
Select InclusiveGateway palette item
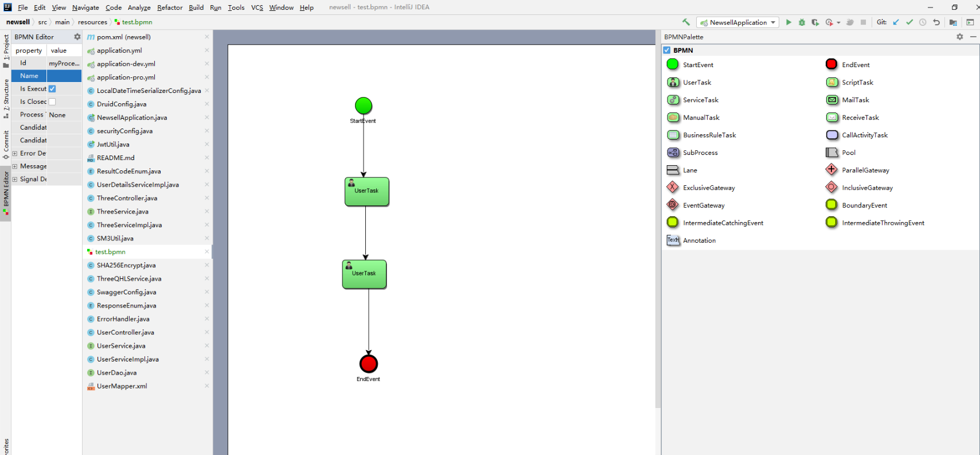tap(859, 188)
